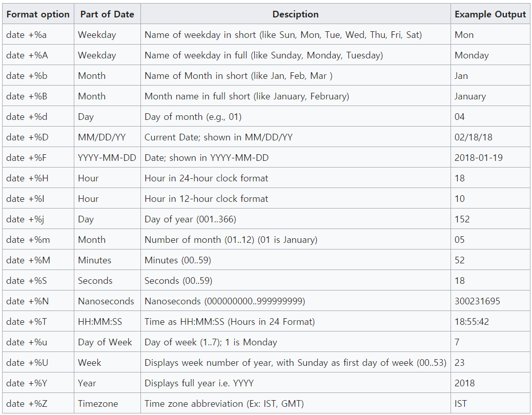Viewport: 532px width, 415px height.
Task: Click description 'Name of weekday in full'
Action: coord(196,55)
